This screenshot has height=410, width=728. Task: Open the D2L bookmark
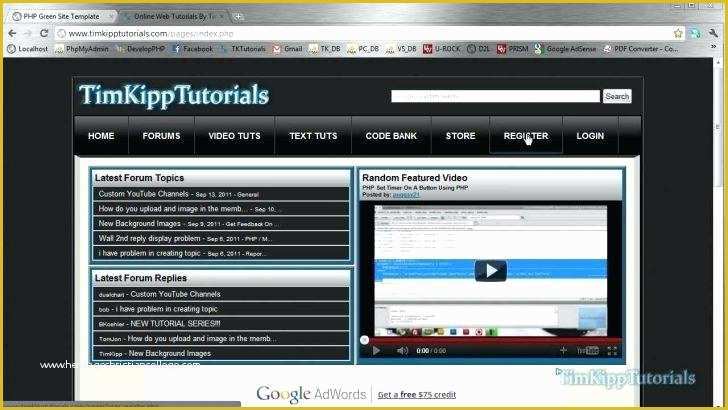tap(478, 49)
